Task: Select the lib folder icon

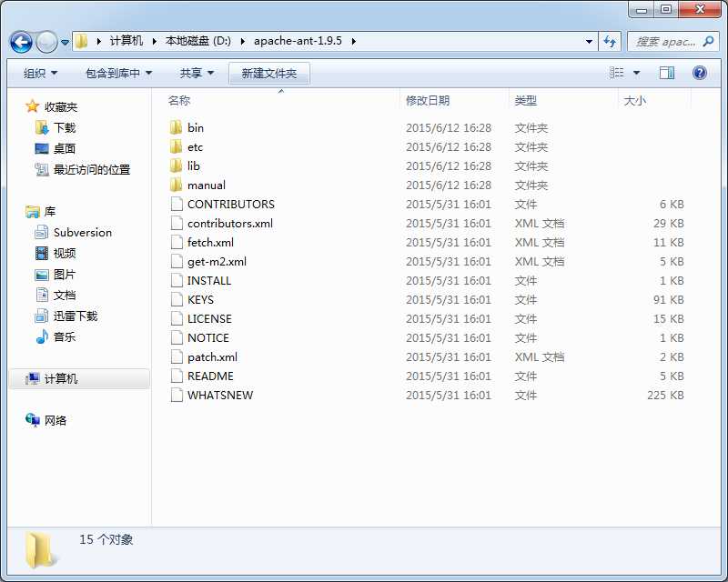Action: click(x=176, y=166)
